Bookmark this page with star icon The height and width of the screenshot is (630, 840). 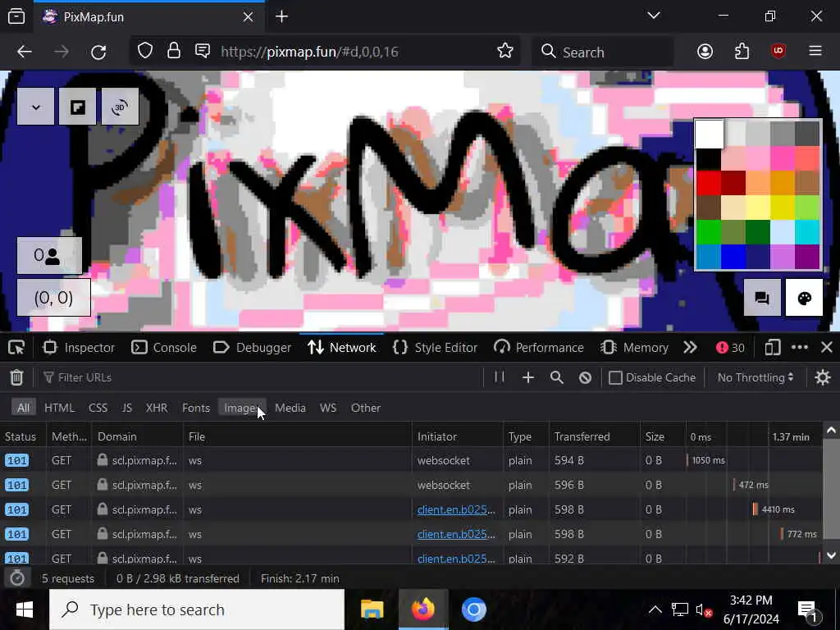click(x=505, y=51)
